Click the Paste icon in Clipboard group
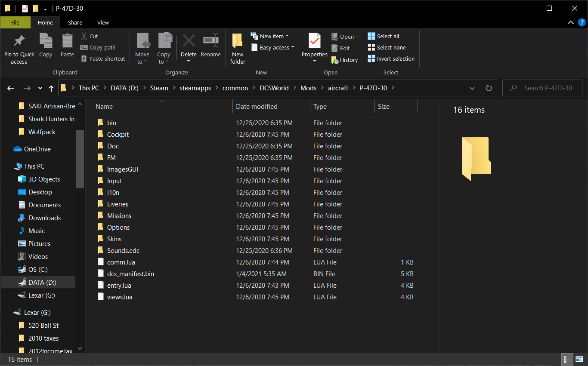 point(67,41)
